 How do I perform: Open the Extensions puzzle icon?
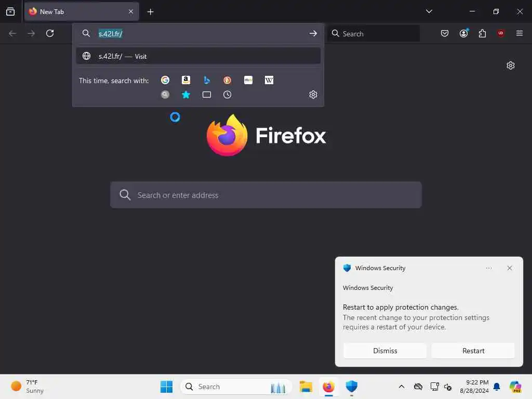click(482, 33)
